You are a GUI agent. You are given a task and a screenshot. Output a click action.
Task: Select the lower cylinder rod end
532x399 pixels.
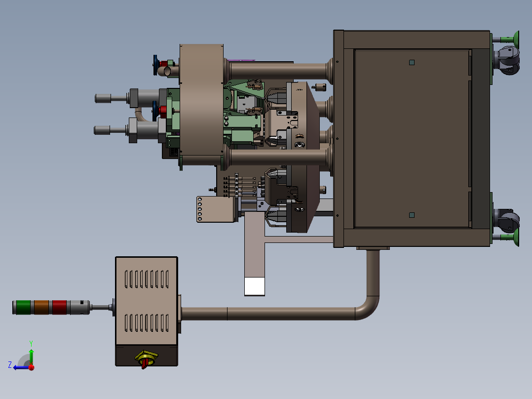(x=102, y=130)
